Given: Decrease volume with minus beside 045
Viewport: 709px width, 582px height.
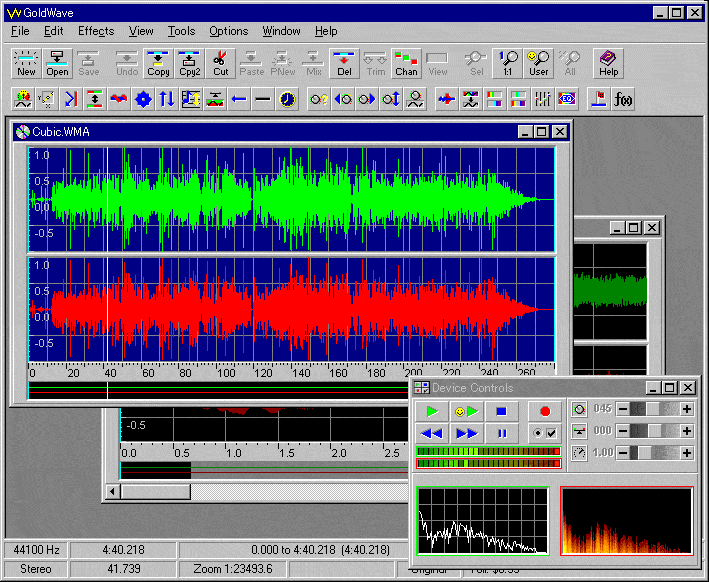Looking at the screenshot, I should point(623,409).
